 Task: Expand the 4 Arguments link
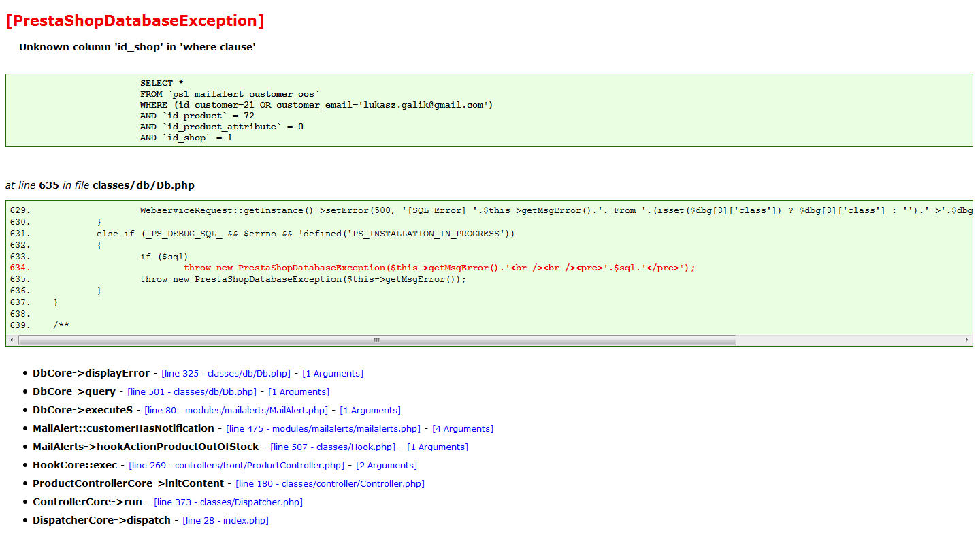coord(463,429)
